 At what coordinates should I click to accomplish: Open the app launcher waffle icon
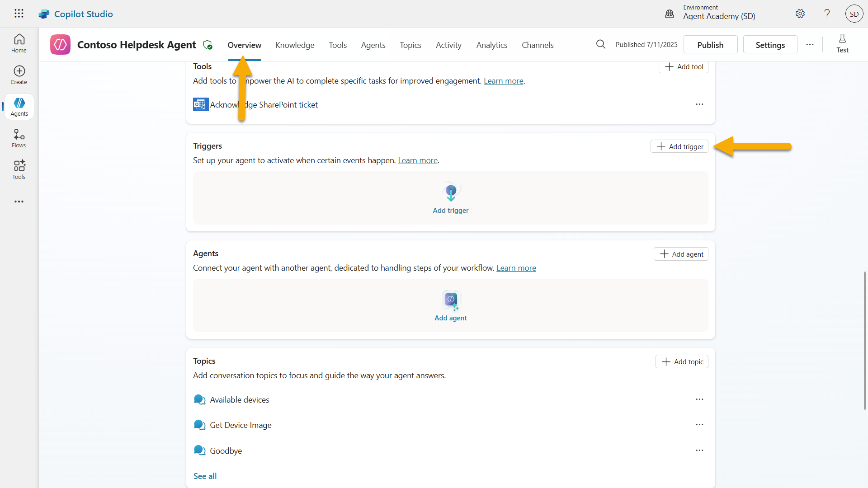pos(19,14)
